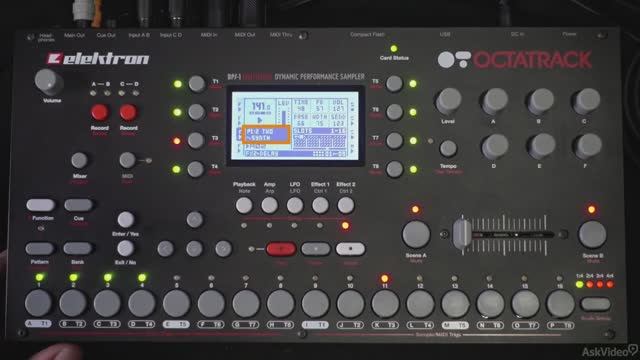Viewport: 640px width, 360px height.
Task: Tap trig key 14 above N T6
Action: pos(490,304)
